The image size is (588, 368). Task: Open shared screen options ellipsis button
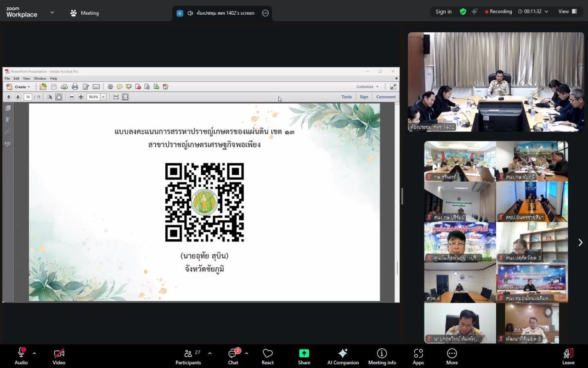pos(265,13)
